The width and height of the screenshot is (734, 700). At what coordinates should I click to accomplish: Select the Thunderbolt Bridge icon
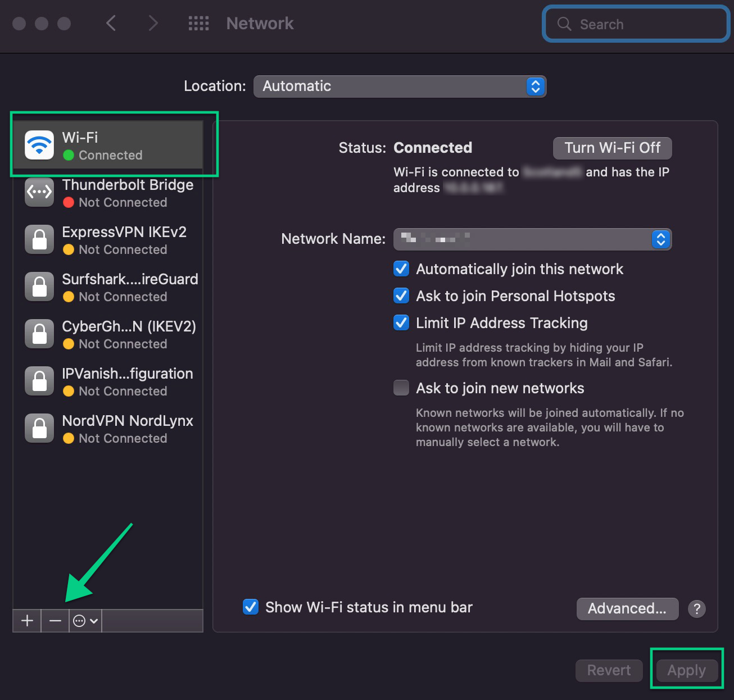39,193
